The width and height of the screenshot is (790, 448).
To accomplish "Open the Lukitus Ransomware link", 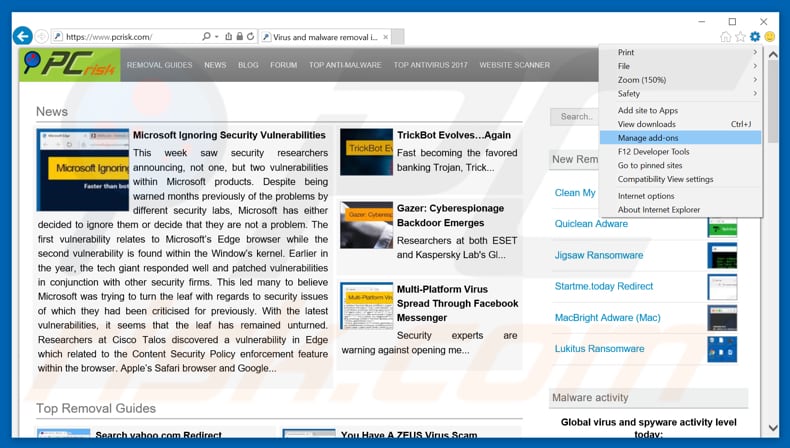I will [599, 349].
